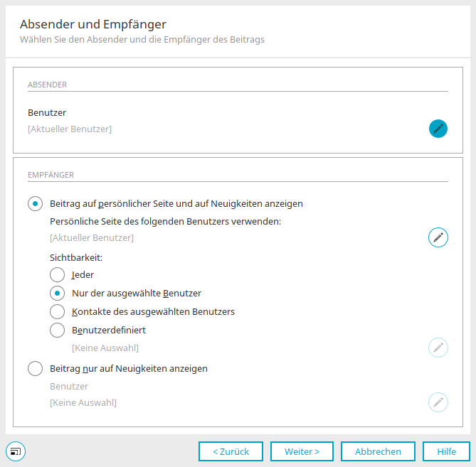
Task: Continue with the 'Weiter >' button
Action: 302,451
